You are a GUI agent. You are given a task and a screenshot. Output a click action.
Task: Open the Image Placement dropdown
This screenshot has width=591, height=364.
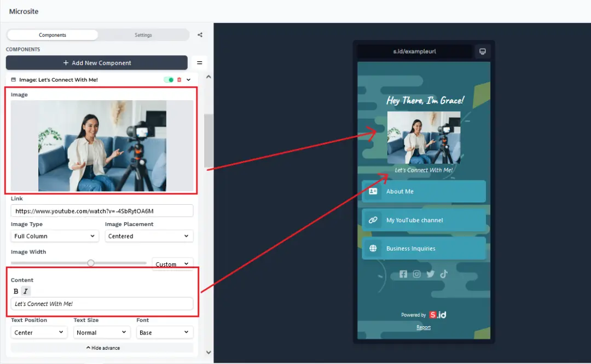pyautogui.click(x=149, y=236)
